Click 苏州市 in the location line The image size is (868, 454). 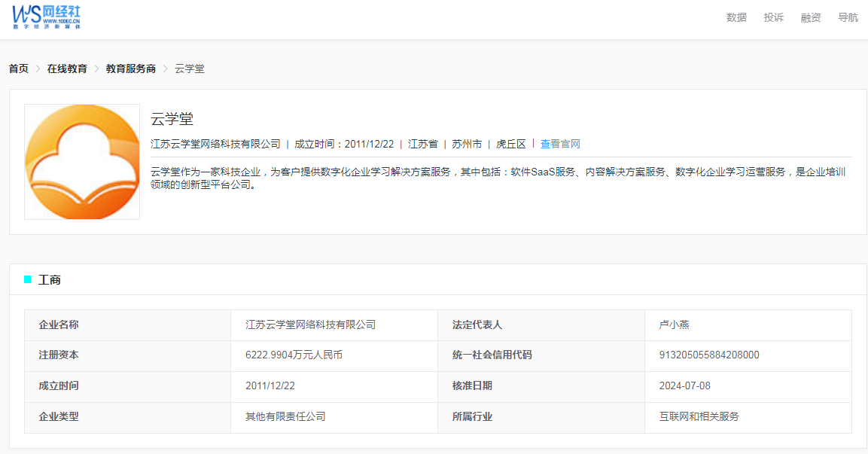467,144
